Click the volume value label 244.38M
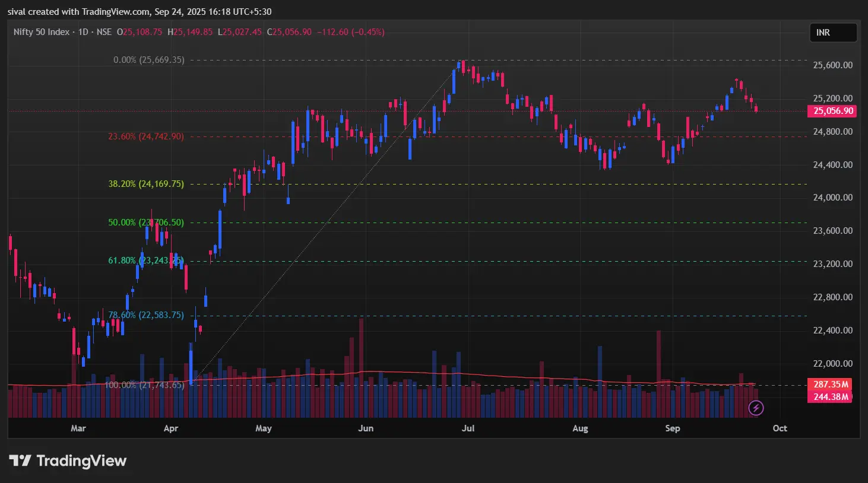This screenshot has height=483, width=868. (830, 397)
